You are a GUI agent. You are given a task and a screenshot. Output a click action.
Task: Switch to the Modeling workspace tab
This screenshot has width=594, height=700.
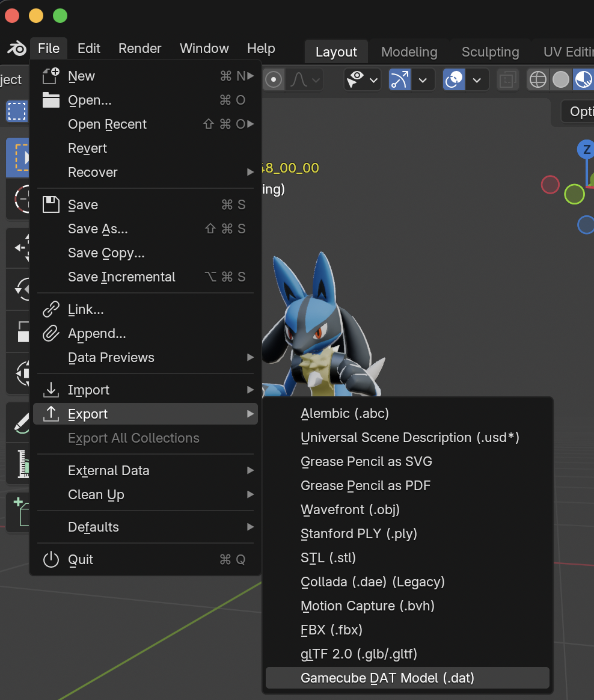(x=409, y=52)
